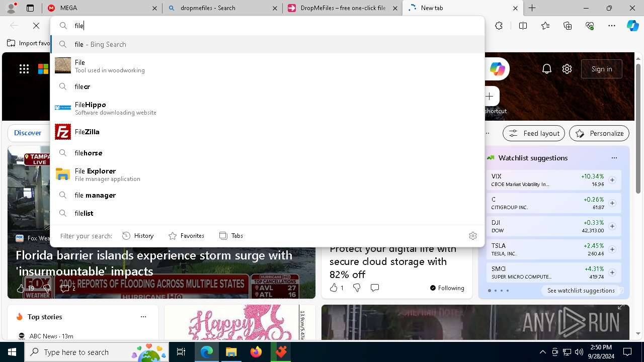Add TSLA to watchlist

[x=612, y=249]
